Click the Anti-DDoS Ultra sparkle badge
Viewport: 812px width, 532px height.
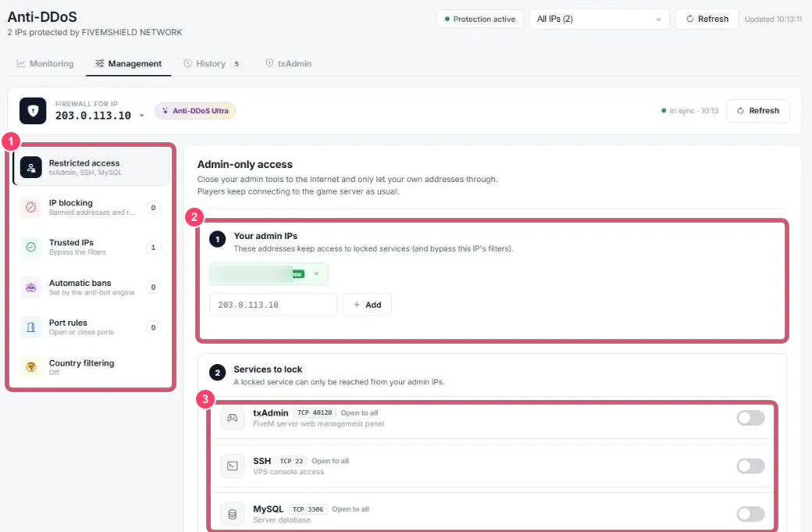(x=195, y=111)
